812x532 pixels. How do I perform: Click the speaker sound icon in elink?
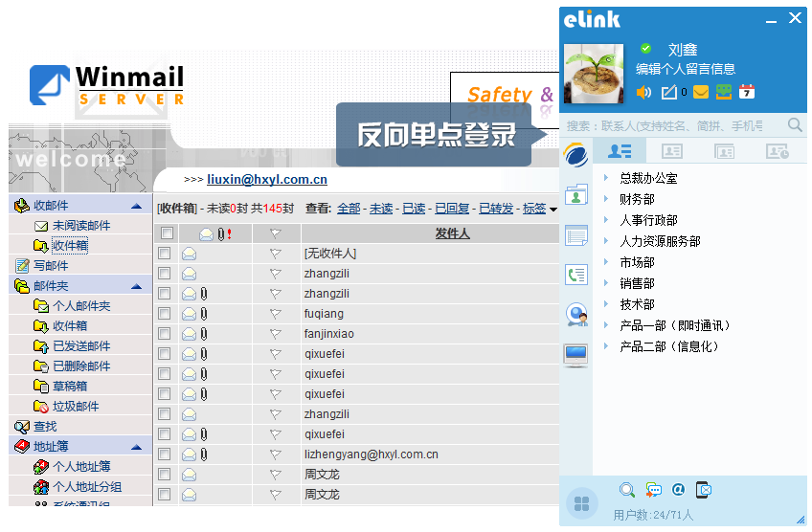point(643,93)
